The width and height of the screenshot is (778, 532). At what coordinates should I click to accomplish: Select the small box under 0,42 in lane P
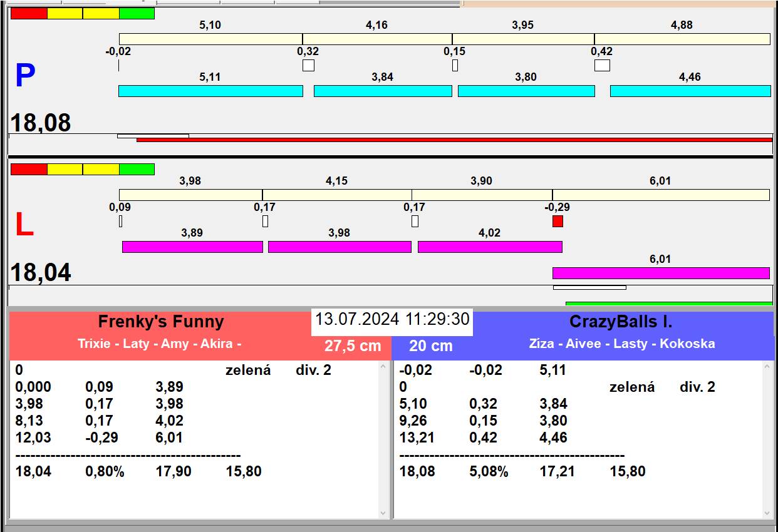(602, 65)
